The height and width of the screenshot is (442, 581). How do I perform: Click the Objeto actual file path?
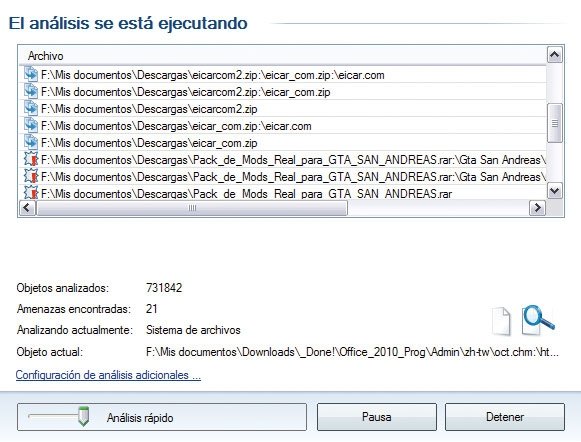(352, 352)
